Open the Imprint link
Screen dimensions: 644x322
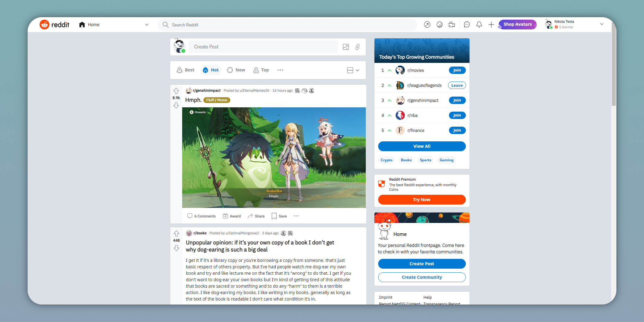(385, 297)
